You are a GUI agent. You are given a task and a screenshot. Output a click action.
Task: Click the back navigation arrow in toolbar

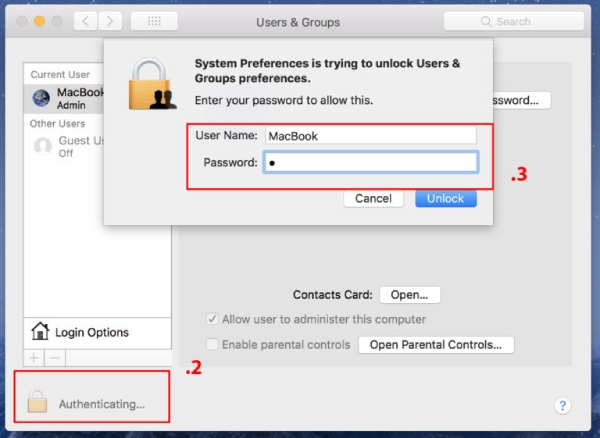86,21
